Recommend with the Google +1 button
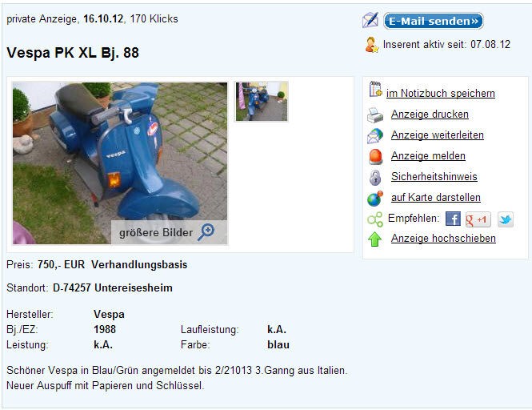Screen dimensions: 532x410 pos(478,219)
